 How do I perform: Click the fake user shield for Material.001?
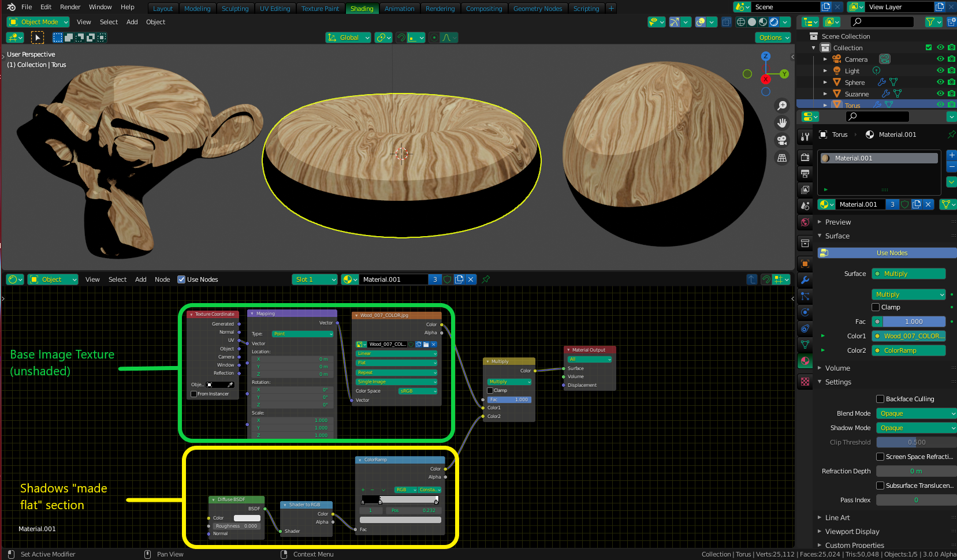[x=905, y=204]
